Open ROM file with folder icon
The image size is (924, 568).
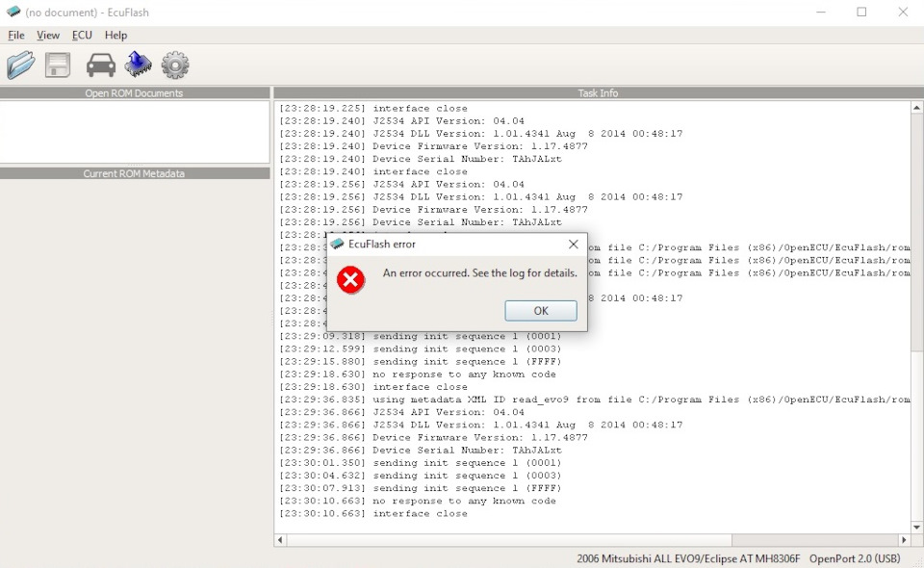coord(20,65)
